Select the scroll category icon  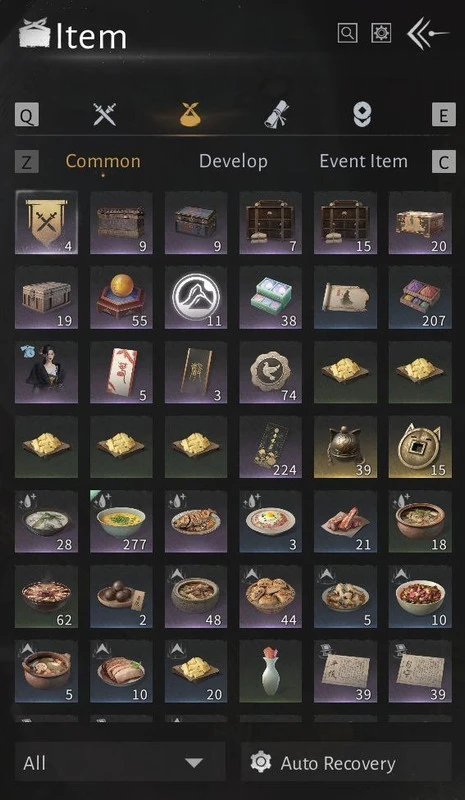276,114
